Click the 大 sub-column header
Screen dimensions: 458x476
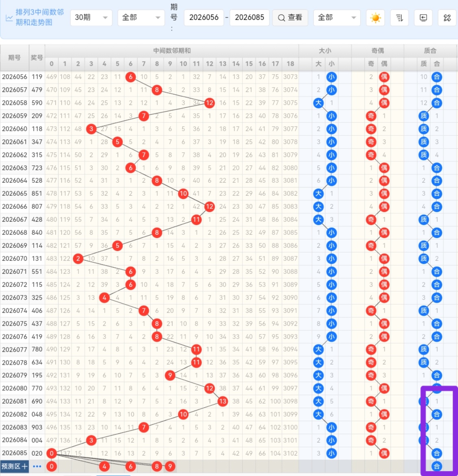coord(318,64)
